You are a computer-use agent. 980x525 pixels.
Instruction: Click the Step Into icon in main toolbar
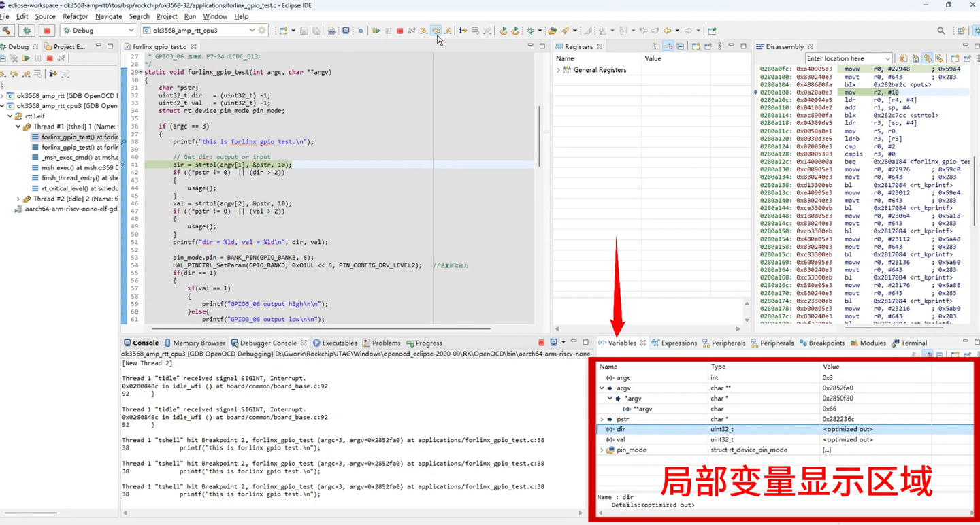click(424, 31)
